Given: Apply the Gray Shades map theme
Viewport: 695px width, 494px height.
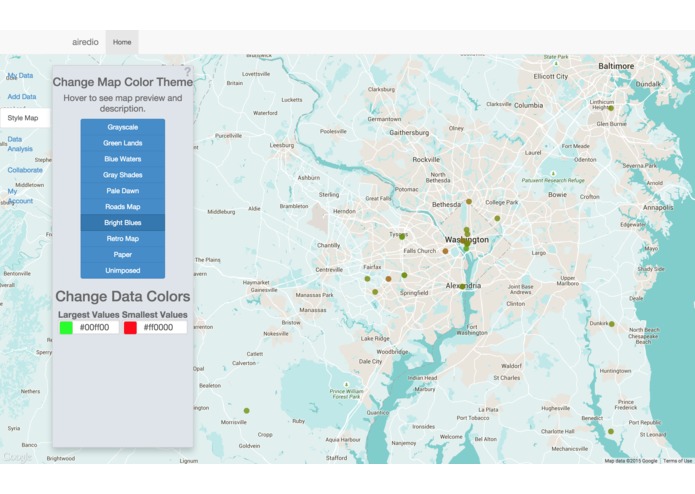Looking at the screenshot, I should tap(123, 175).
